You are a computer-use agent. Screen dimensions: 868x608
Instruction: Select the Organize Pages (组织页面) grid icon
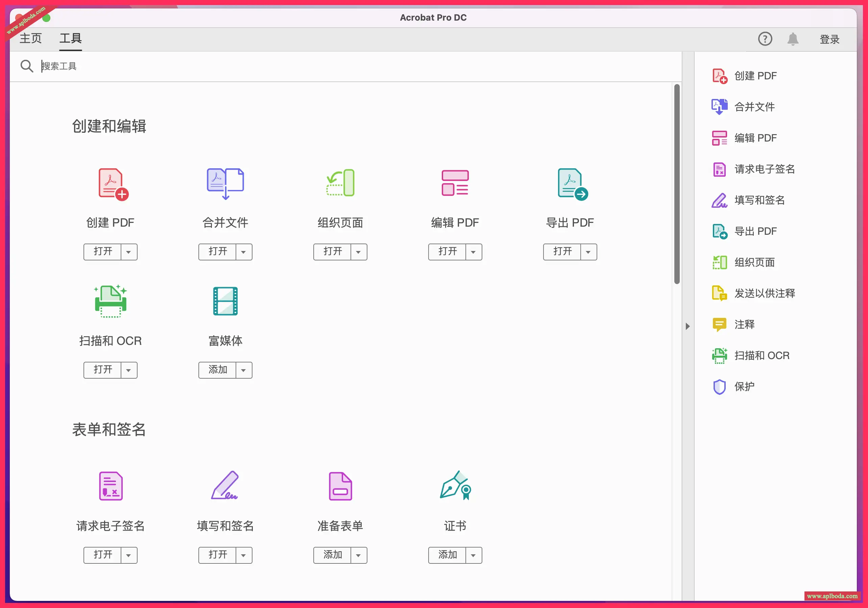click(x=340, y=183)
